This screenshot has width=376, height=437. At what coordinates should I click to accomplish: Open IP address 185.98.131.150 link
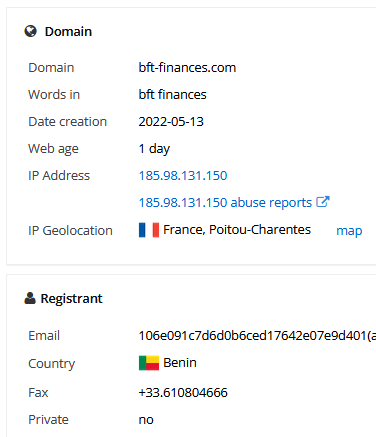tap(183, 176)
